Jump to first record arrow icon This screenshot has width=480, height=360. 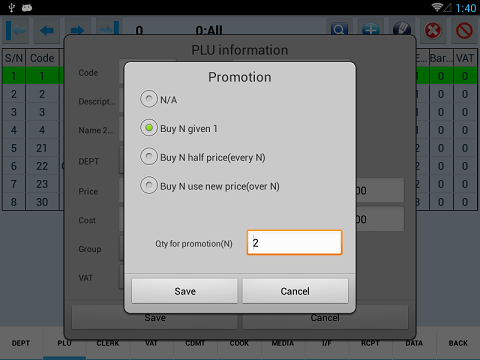coord(15,31)
